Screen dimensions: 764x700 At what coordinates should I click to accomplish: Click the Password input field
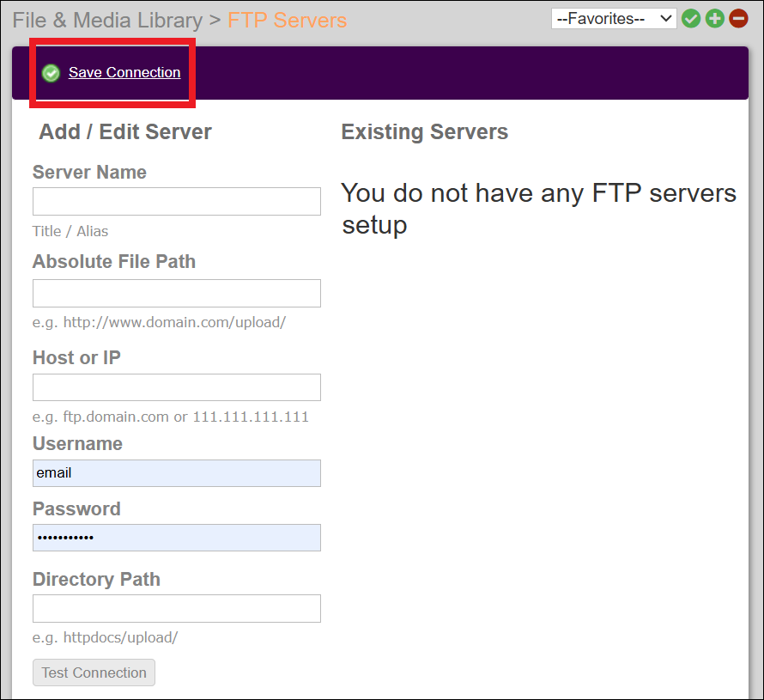tap(176, 538)
